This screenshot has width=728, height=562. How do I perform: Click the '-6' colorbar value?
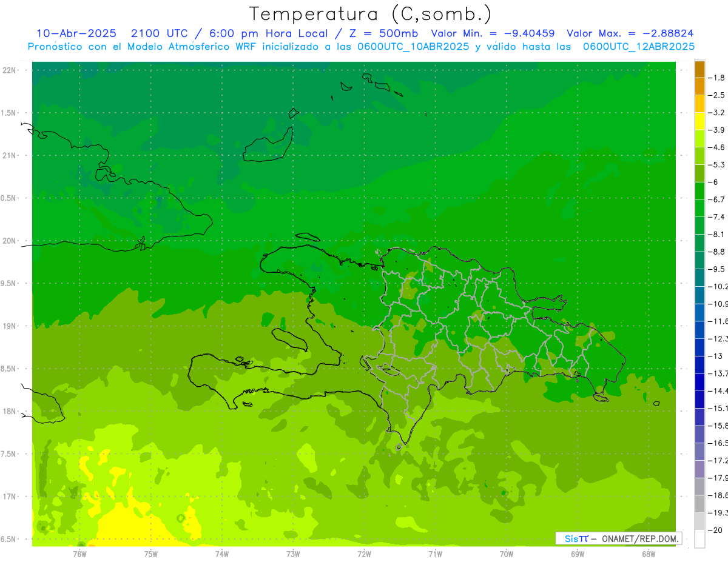(715, 182)
